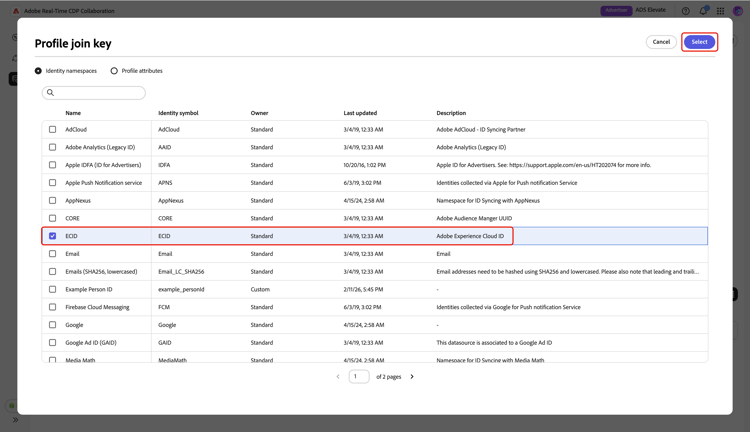The height and width of the screenshot is (432, 750).
Task: Open the user profile avatar
Action: click(x=738, y=11)
